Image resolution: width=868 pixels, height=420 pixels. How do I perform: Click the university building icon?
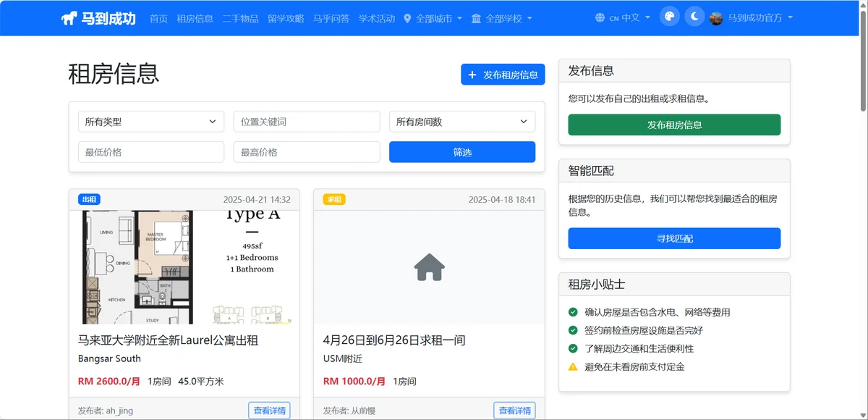pyautogui.click(x=476, y=18)
